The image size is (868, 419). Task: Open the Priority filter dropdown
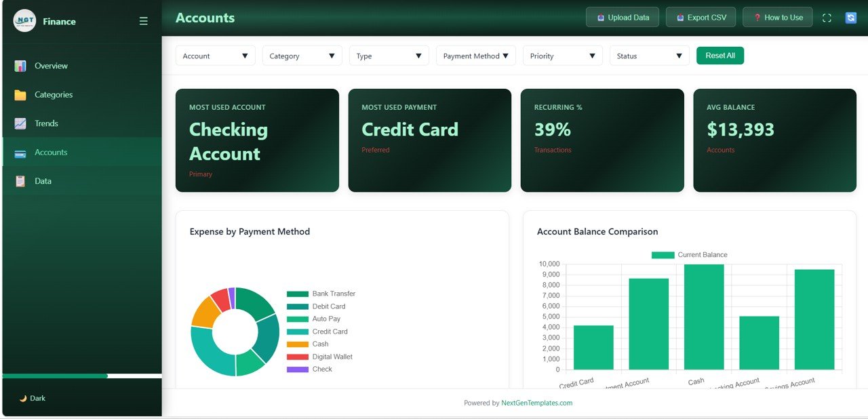[562, 56]
